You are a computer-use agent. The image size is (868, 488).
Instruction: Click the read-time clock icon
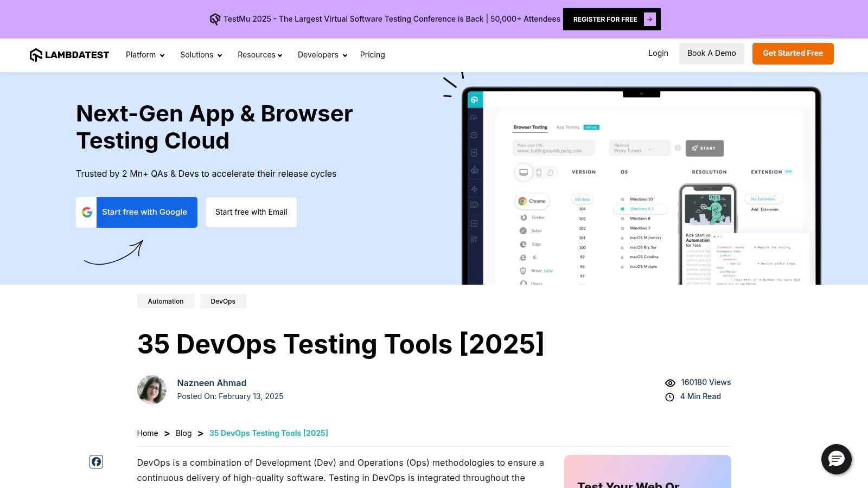point(670,397)
